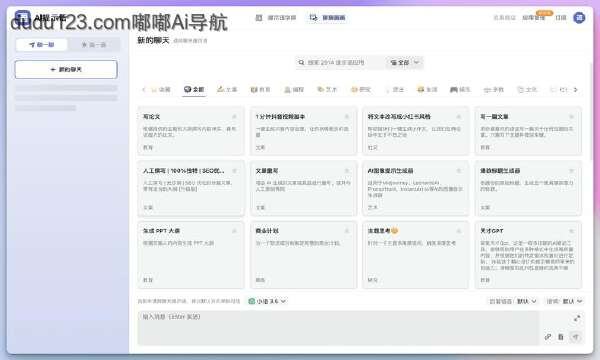Expand the message input to fullscreen
Screen dimensions: 600x360
(577, 318)
